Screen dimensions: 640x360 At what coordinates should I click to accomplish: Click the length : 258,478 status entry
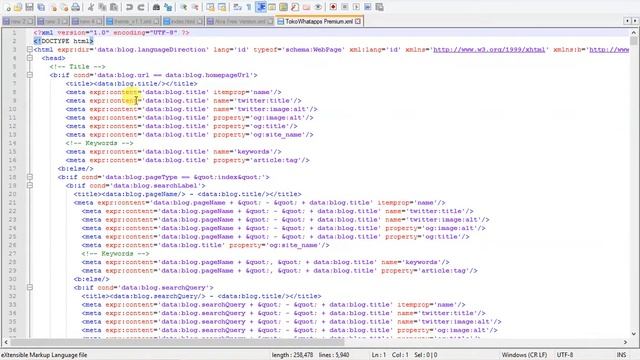[292, 355]
